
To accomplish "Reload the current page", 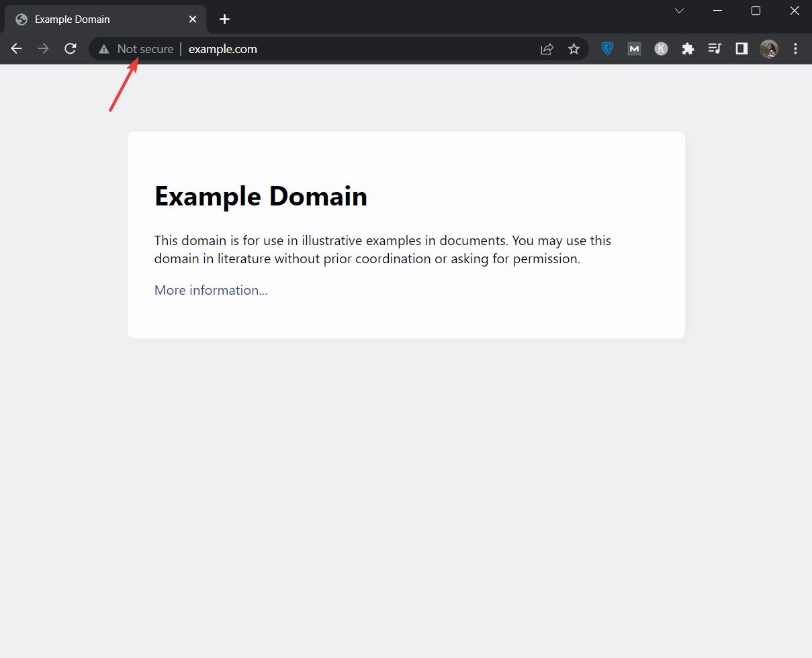I will [70, 48].
